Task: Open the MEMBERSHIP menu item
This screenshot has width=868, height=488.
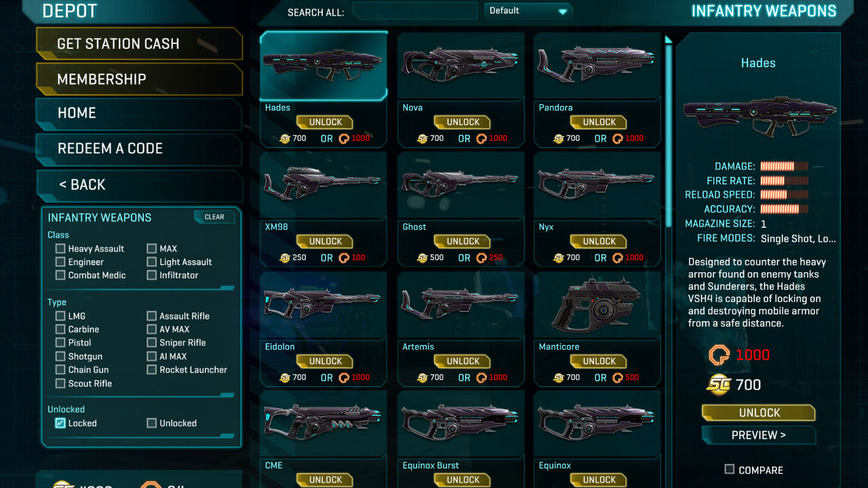Action: click(x=138, y=79)
